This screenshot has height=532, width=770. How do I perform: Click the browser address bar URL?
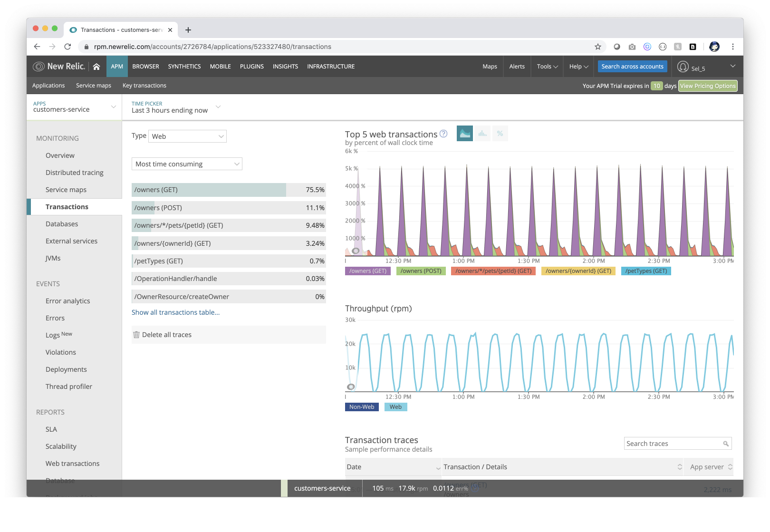point(212,47)
